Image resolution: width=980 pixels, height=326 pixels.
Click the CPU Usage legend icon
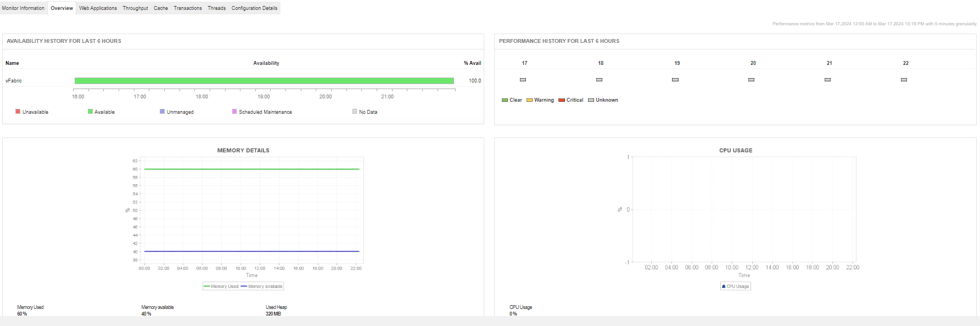[724, 286]
